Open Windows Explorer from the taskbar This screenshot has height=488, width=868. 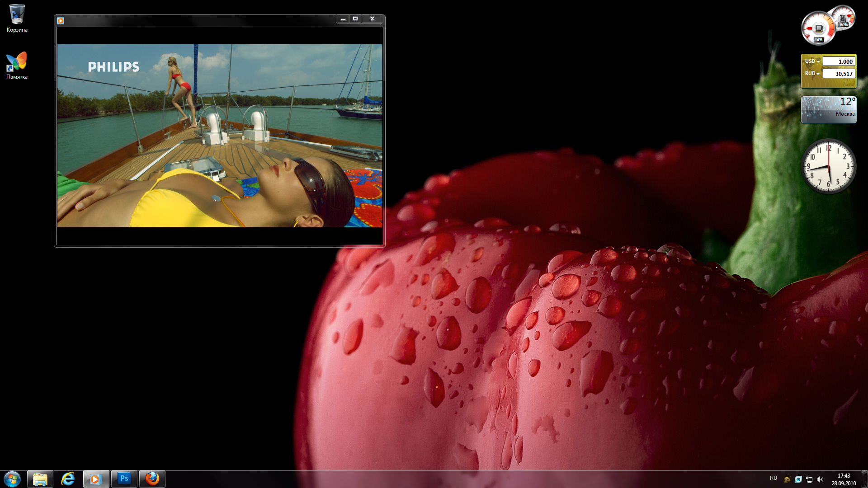[40, 479]
